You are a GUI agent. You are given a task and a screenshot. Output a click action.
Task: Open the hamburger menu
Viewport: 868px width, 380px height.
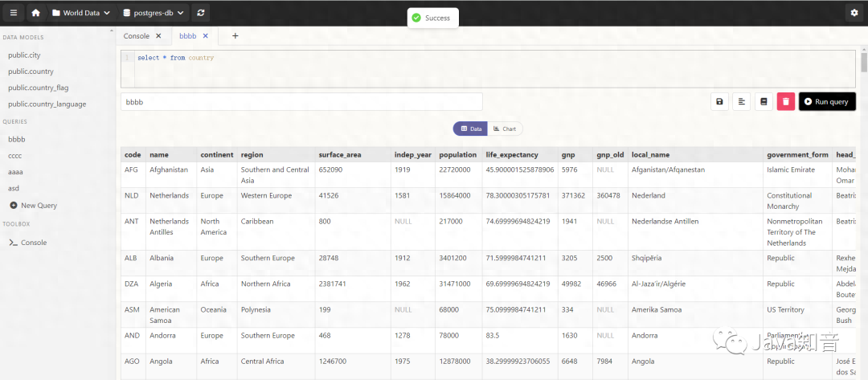click(x=13, y=13)
